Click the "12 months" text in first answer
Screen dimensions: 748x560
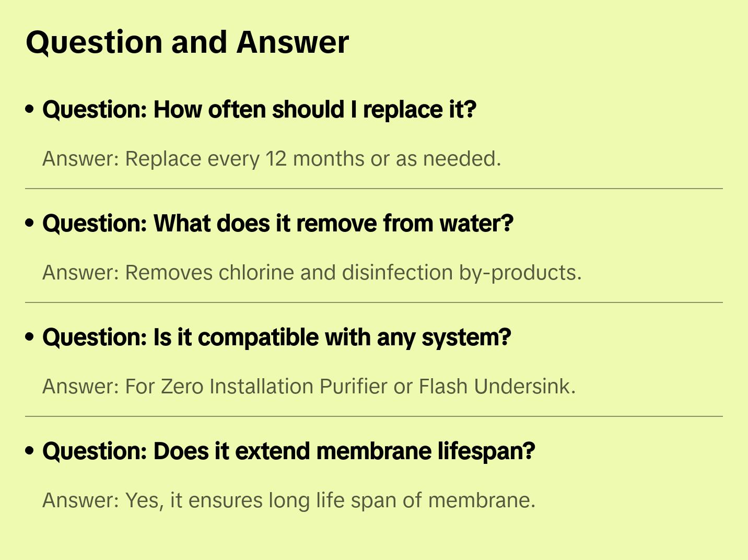pos(315,159)
